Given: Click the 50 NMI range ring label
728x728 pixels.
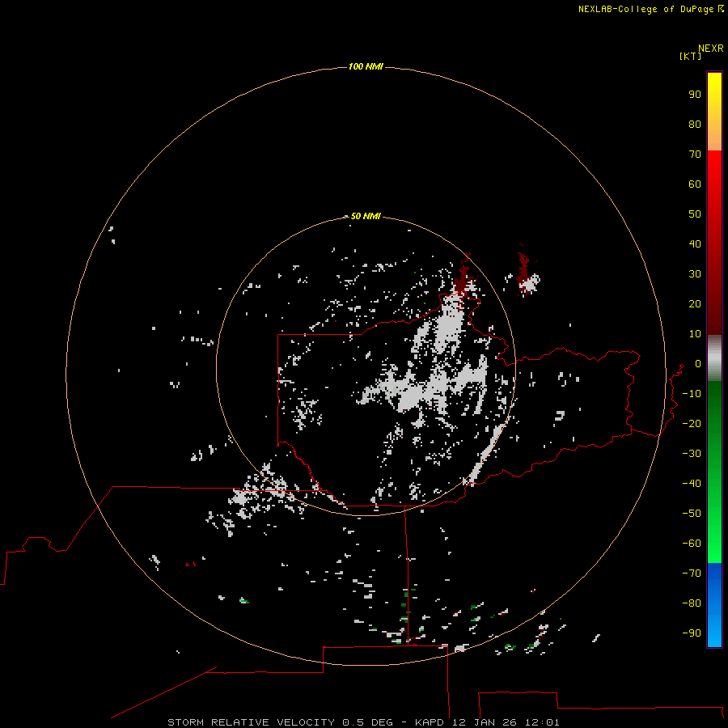Looking at the screenshot, I should point(366,216).
